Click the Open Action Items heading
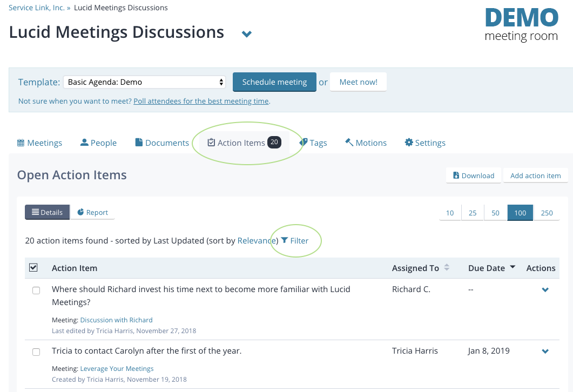Screen dimensions: 573x392 click(72, 175)
